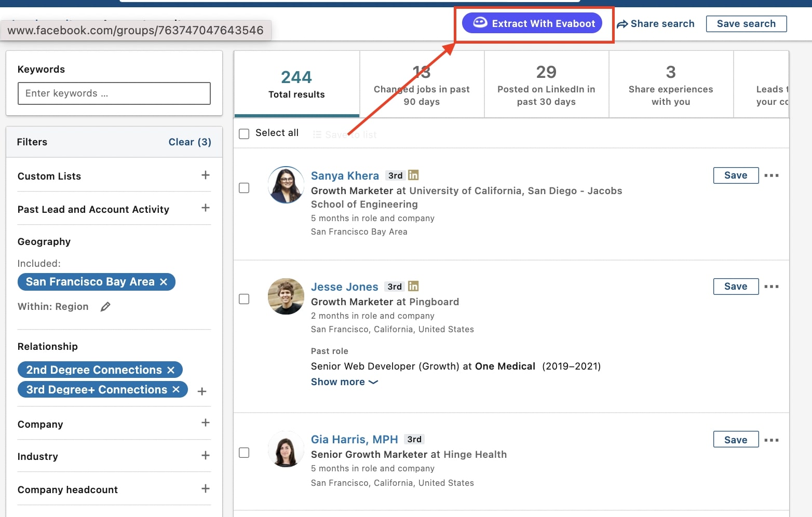This screenshot has height=517, width=812.
Task: Click the Pingboard company name
Action: pyautogui.click(x=434, y=302)
